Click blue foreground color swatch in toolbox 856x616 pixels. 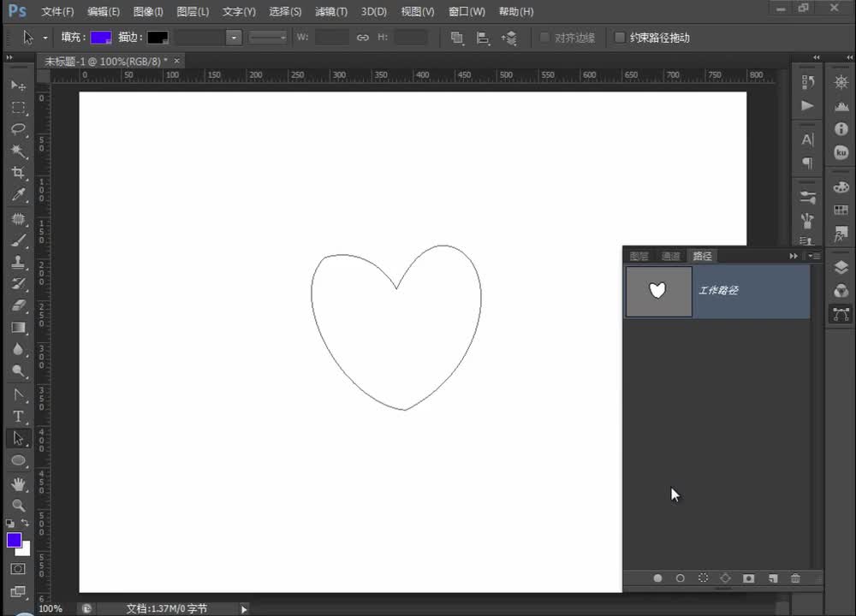point(14,540)
